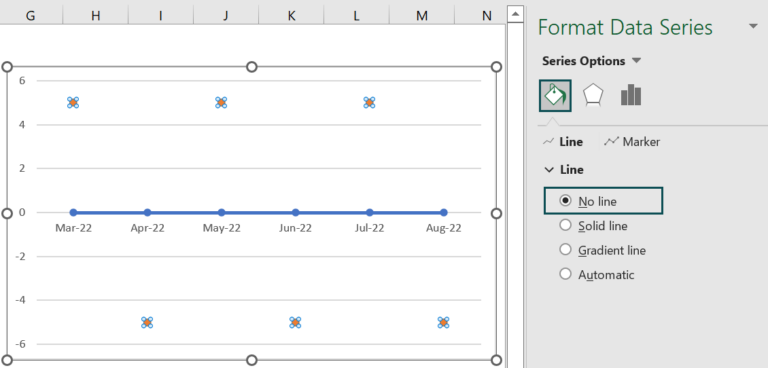This screenshot has height=368, width=768.
Task: Switch to the Marker sub-tab
Action: 632,142
